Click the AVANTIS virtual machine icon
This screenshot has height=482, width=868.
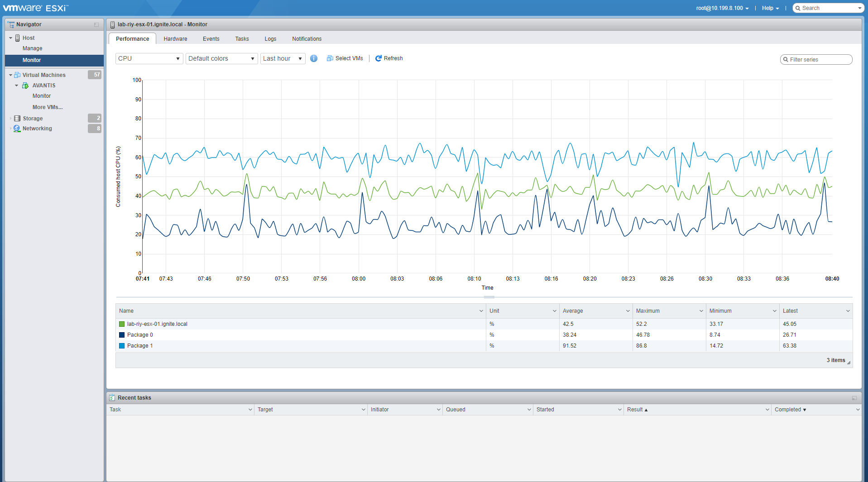(x=26, y=85)
